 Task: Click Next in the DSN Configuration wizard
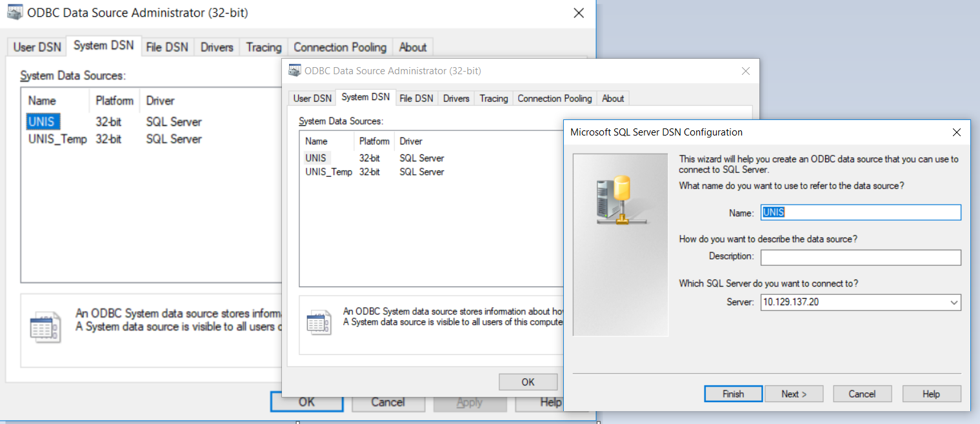[794, 394]
